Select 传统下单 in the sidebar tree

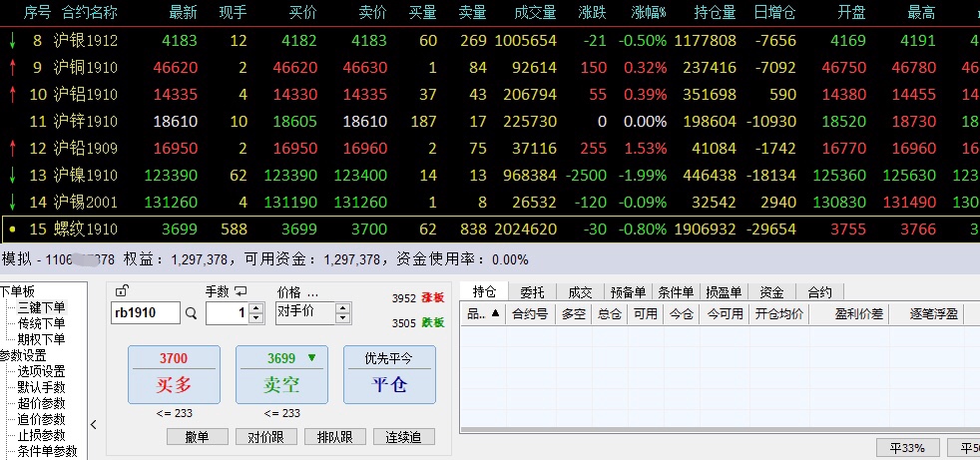41,323
